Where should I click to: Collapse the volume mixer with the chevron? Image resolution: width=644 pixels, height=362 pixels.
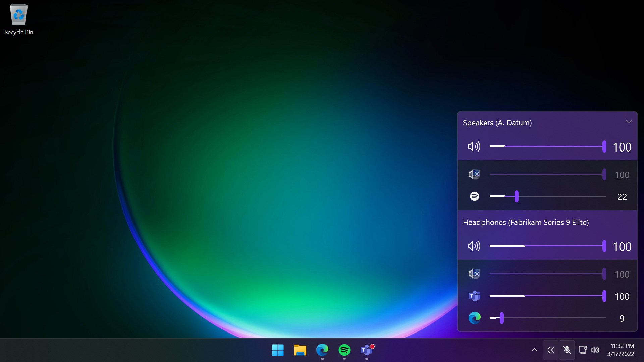tap(629, 122)
